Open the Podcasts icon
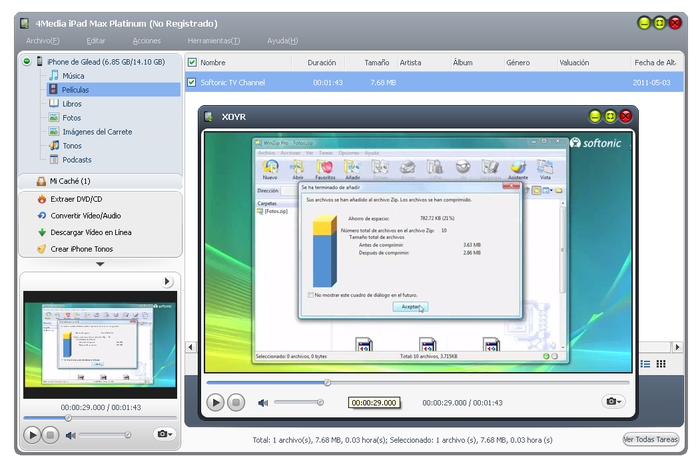This screenshot has width=700, height=466. coord(54,159)
